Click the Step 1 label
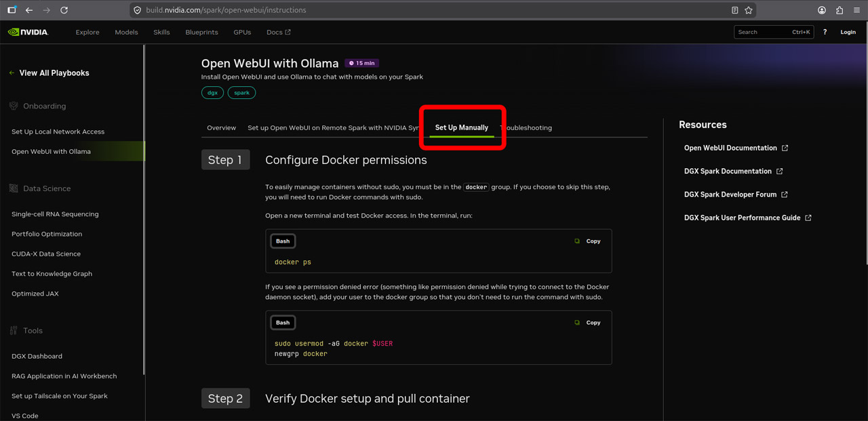868x421 pixels. (x=225, y=160)
